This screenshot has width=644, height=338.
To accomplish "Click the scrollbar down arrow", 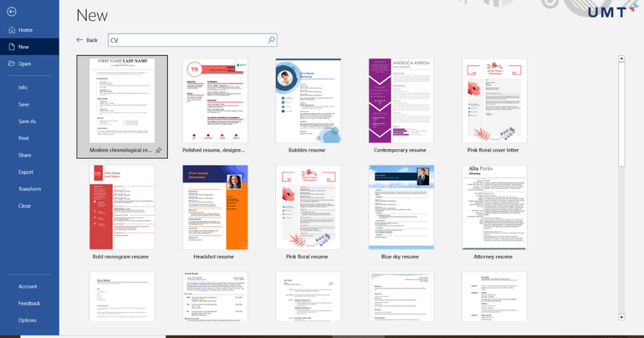I will (621, 317).
